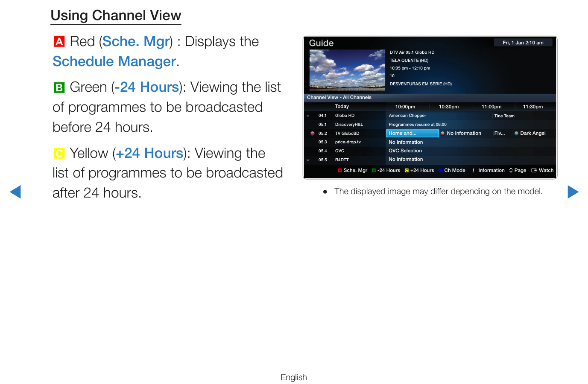
Task: Click -24 Hours in the guide footer
Action: 389,170
